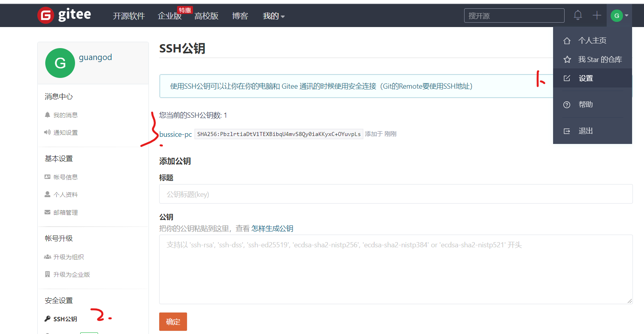Click the 基本设置 sidebar heading
The height and width of the screenshot is (334, 644).
[59, 159]
